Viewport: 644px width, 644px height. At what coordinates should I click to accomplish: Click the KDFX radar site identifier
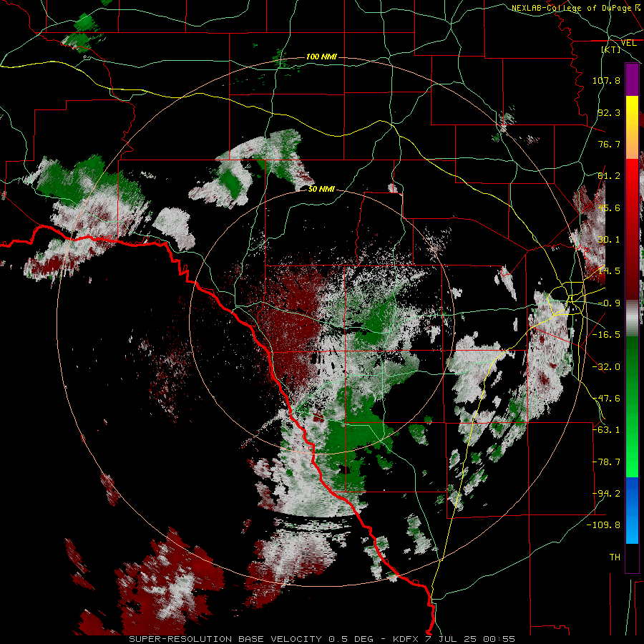click(x=406, y=639)
